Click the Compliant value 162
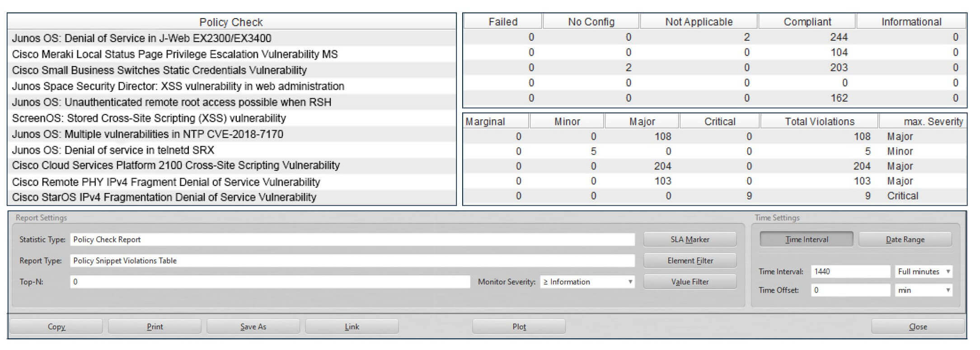Viewport: 980px width, 350px height. [839, 98]
